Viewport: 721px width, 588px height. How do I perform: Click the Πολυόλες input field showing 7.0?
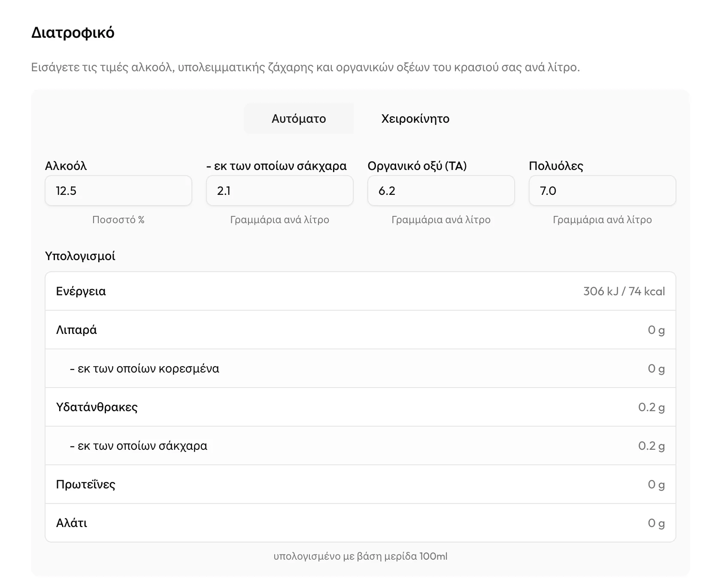(603, 191)
